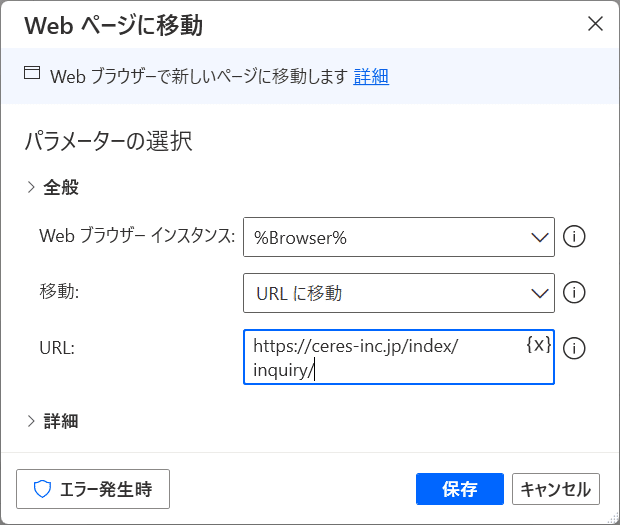Click the パラメーターの選択 heading

(x=108, y=141)
